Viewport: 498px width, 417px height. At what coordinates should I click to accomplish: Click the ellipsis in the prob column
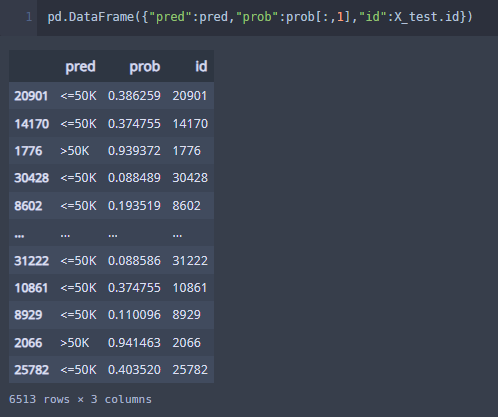tap(113, 236)
